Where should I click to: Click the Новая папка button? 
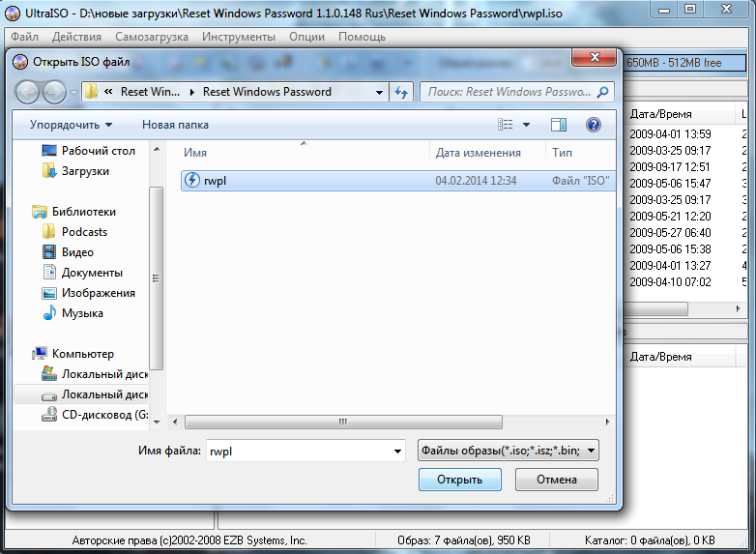(176, 125)
